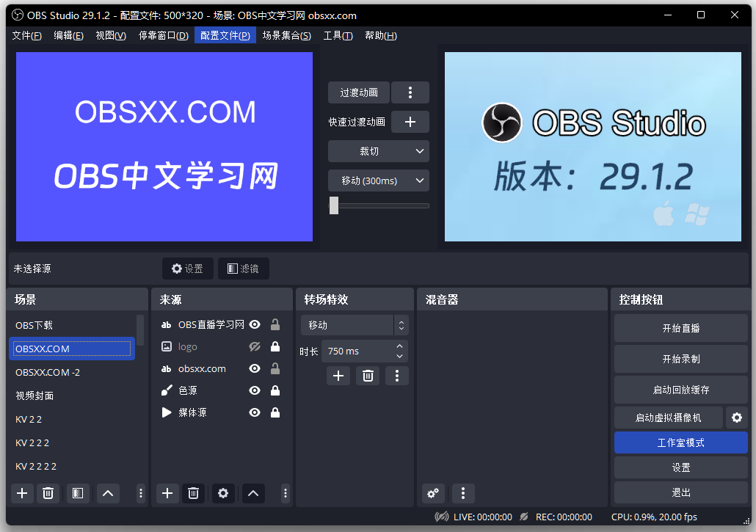The height and width of the screenshot is (532, 756).
Task: Hide the OBS直播学习网 source
Action: pos(255,325)
